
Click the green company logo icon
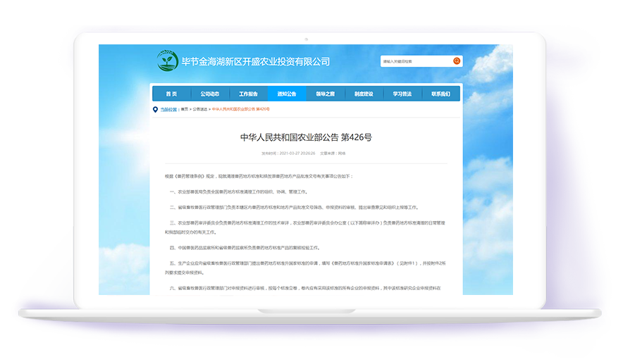pos(168,61)
